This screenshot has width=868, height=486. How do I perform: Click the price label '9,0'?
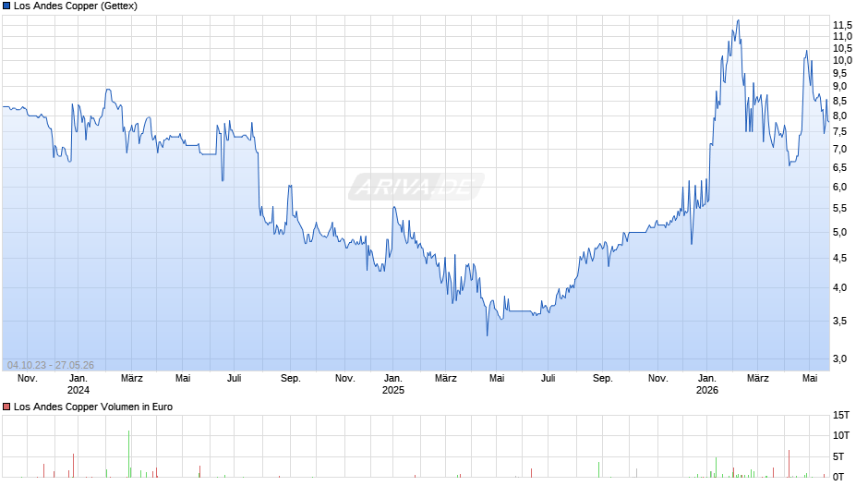(839, 87)
